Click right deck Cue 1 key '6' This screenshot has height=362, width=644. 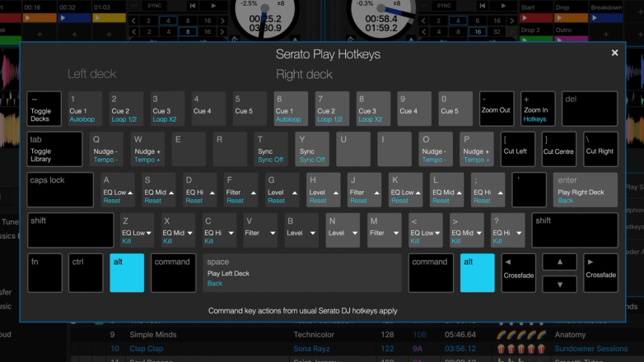coord(291,109)
